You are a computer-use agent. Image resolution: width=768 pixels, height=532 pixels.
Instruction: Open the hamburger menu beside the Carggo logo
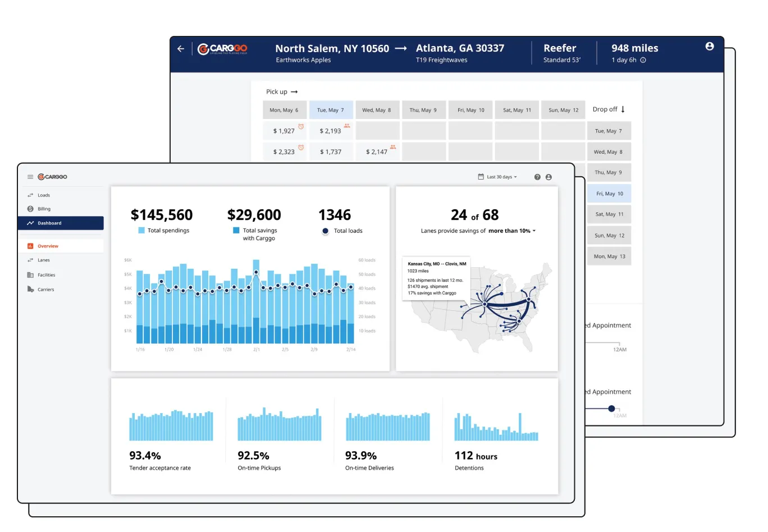(x=30, y=176)
